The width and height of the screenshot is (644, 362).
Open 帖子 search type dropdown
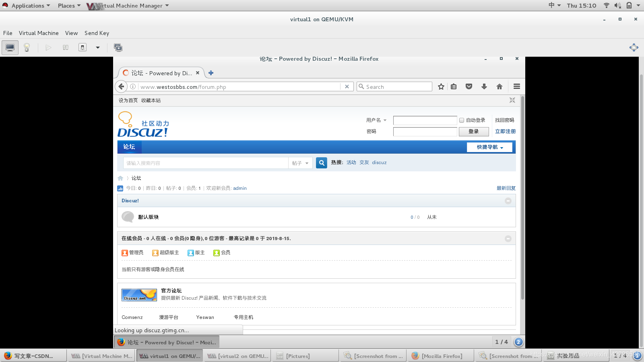coord(300,163)
